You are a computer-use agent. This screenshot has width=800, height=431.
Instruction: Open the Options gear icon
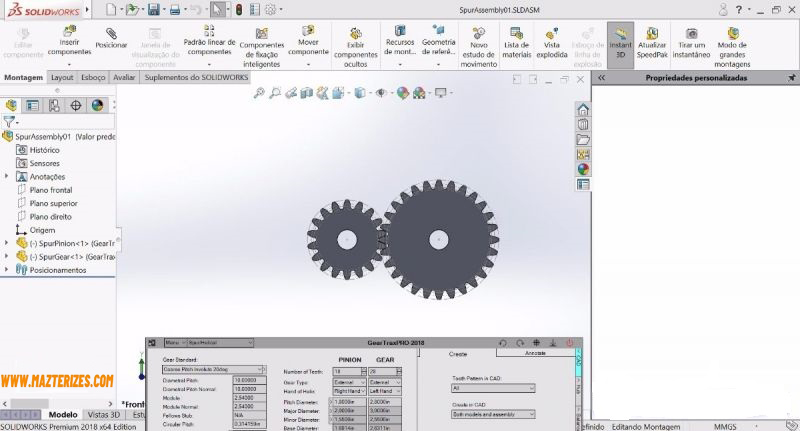[x=270, y=9]
